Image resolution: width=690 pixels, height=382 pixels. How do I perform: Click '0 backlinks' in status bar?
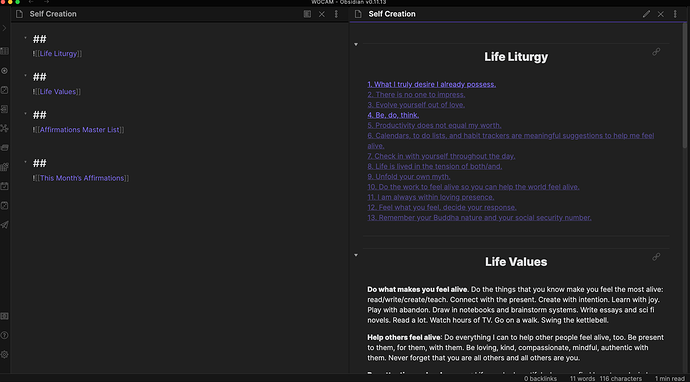click(x=540, y=378)
